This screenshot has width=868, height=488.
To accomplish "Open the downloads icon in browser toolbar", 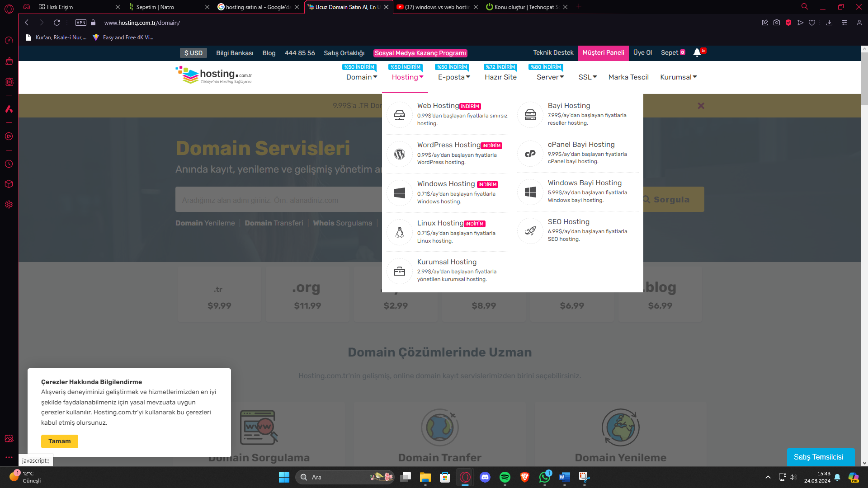I will 829,23.
